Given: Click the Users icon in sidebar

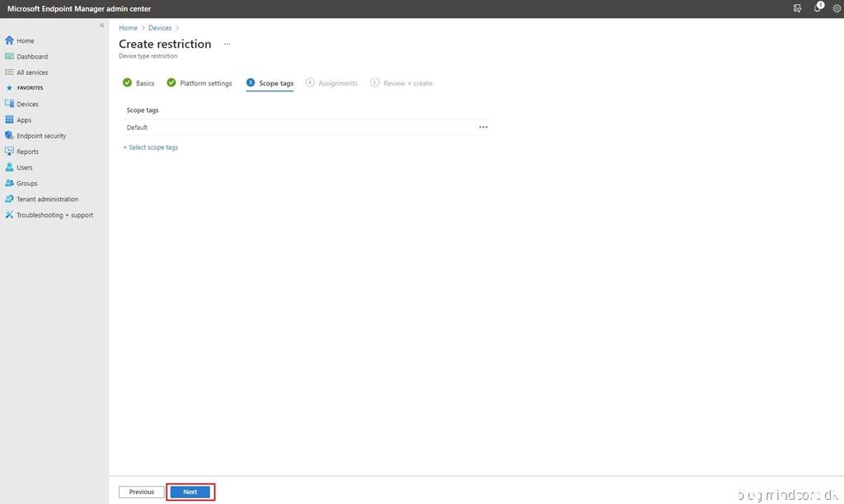Looking at the screenshot, I should 10,167.
